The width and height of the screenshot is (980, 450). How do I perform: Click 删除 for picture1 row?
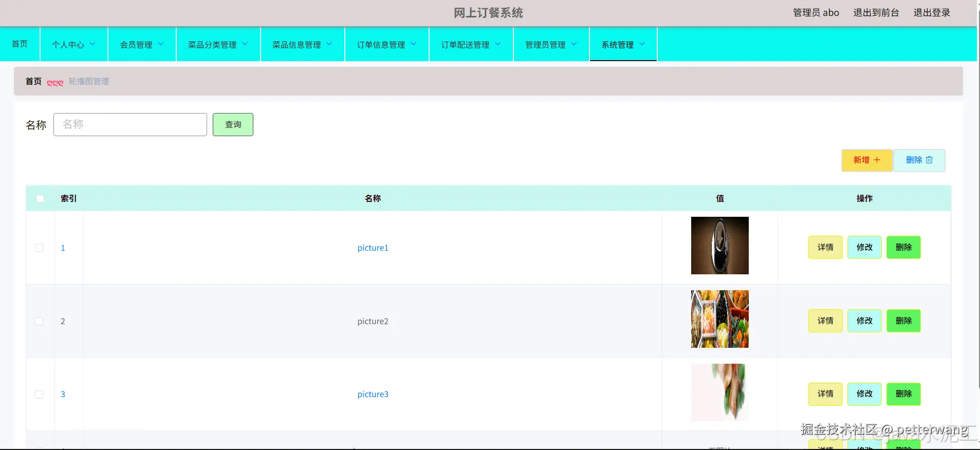coord(903,247)
